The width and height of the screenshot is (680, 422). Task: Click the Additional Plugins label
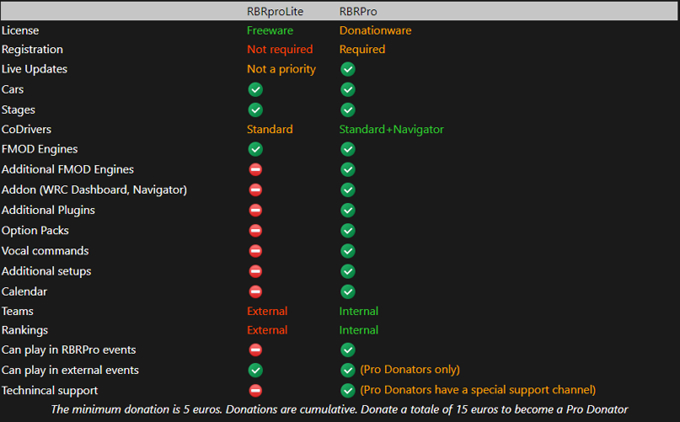pyautogui.click(x=48, y=210)
